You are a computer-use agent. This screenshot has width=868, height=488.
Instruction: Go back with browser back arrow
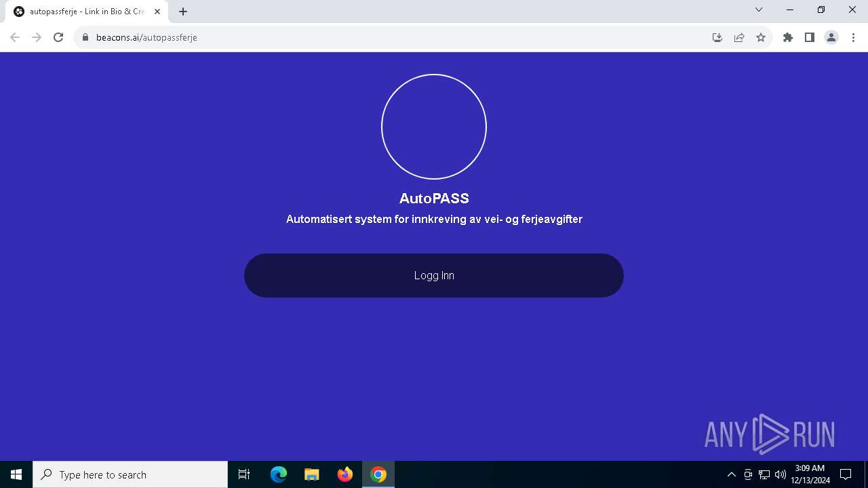15,37
